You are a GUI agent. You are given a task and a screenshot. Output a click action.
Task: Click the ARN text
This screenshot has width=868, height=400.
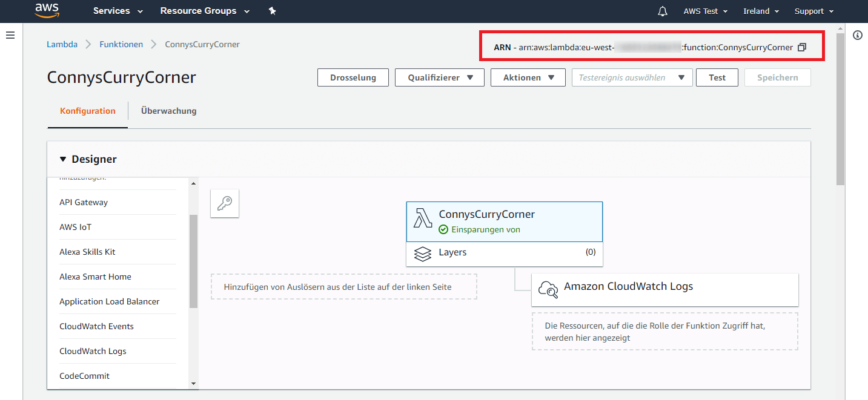point(643,47)
